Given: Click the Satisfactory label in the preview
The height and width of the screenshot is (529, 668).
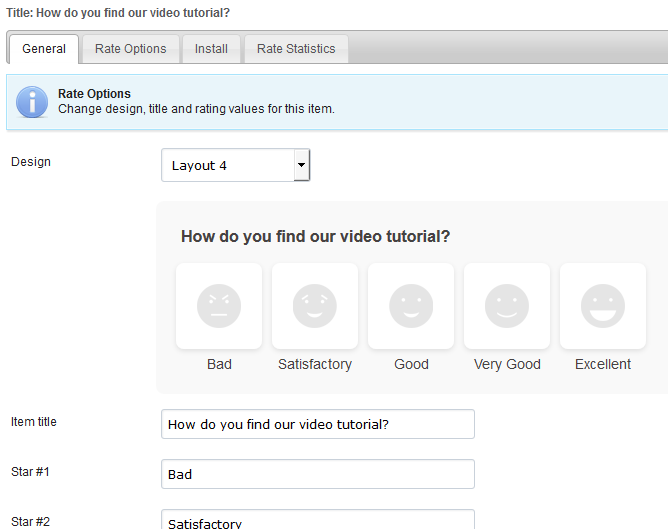Looking at the screenshot, I should coord(315,364).
